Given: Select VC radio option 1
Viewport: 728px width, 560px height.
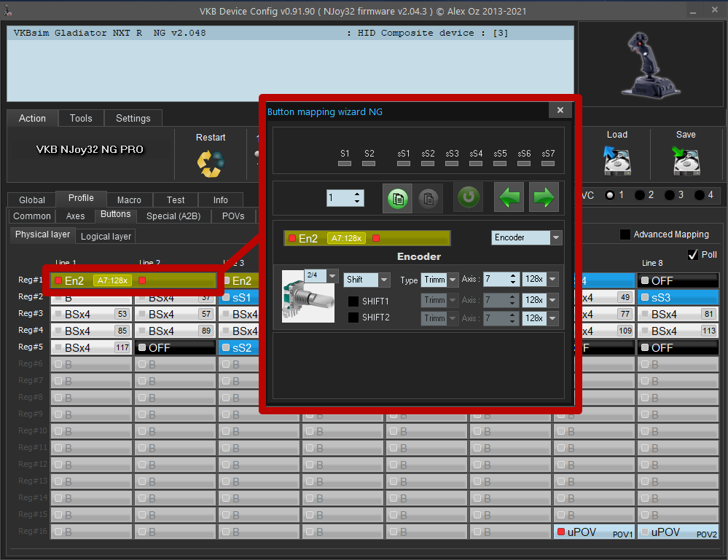Looking at the screenshot, I should 610,195.
